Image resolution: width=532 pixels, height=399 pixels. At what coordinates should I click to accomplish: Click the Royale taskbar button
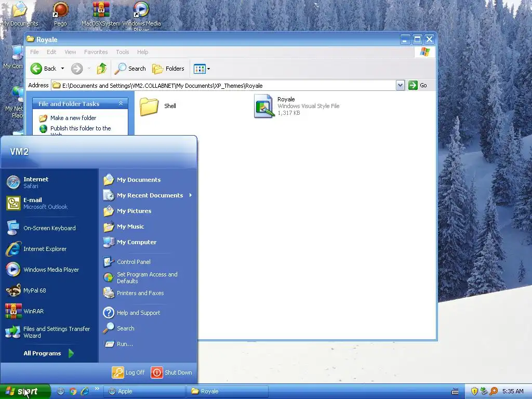pos(228,391)
